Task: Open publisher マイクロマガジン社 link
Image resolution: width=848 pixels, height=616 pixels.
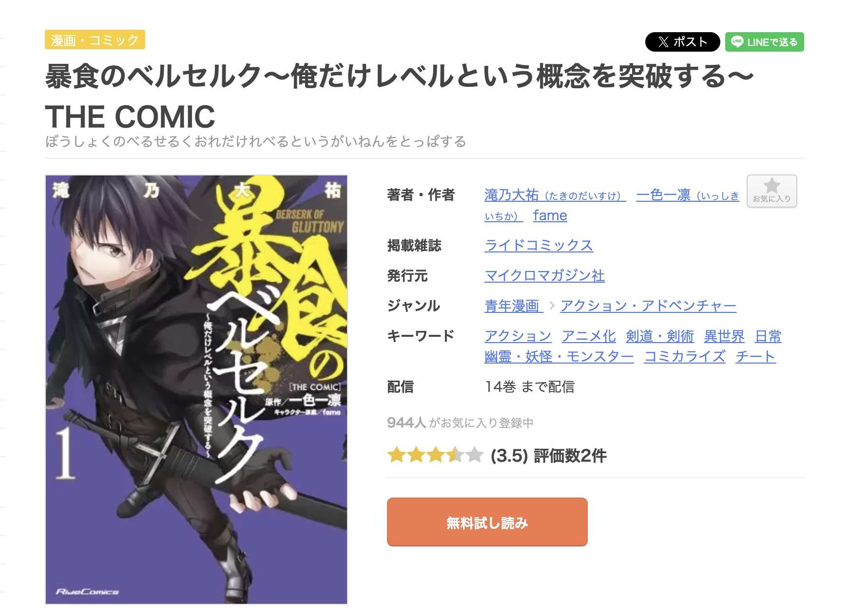Action: (x=544, y=275)
